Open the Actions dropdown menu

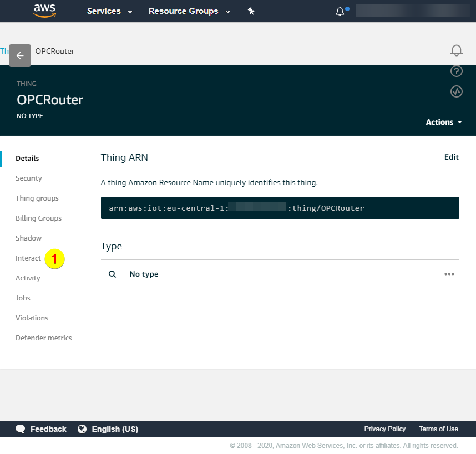coord(443,122)
